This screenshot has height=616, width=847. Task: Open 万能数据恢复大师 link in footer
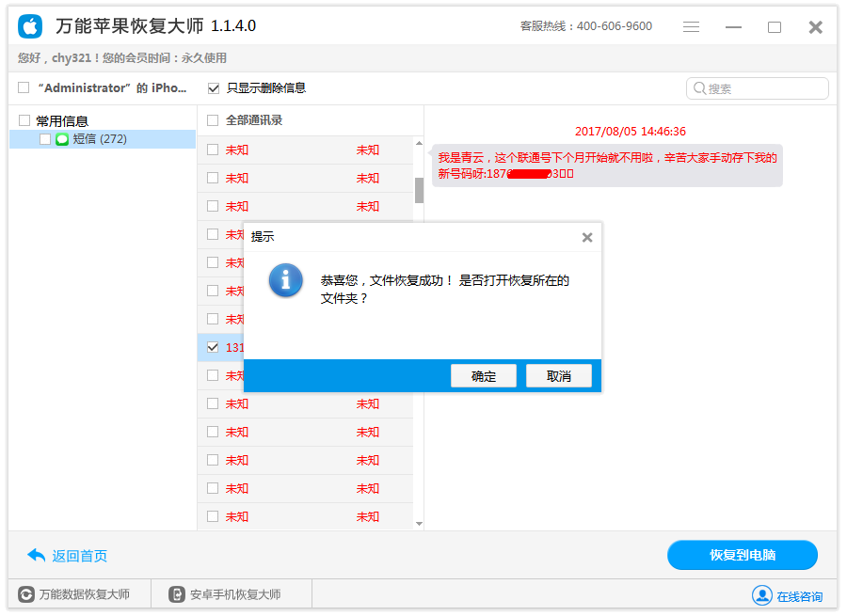[x=85, y=594]
